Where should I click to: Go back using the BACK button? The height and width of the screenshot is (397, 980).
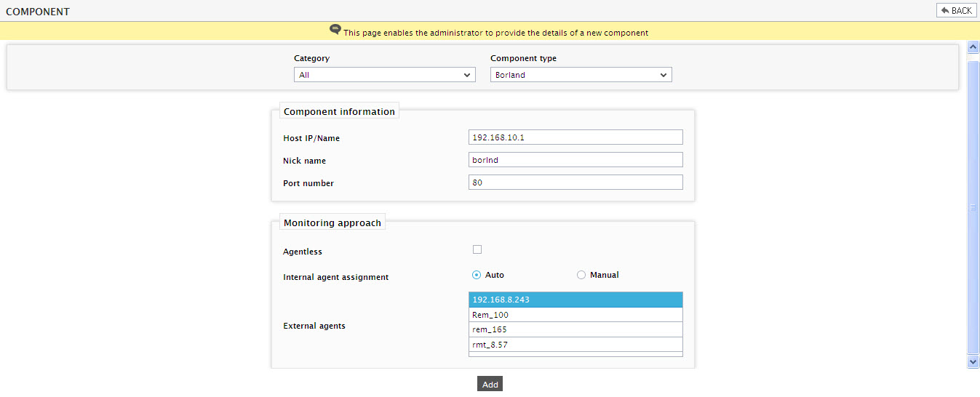point(956,10)
